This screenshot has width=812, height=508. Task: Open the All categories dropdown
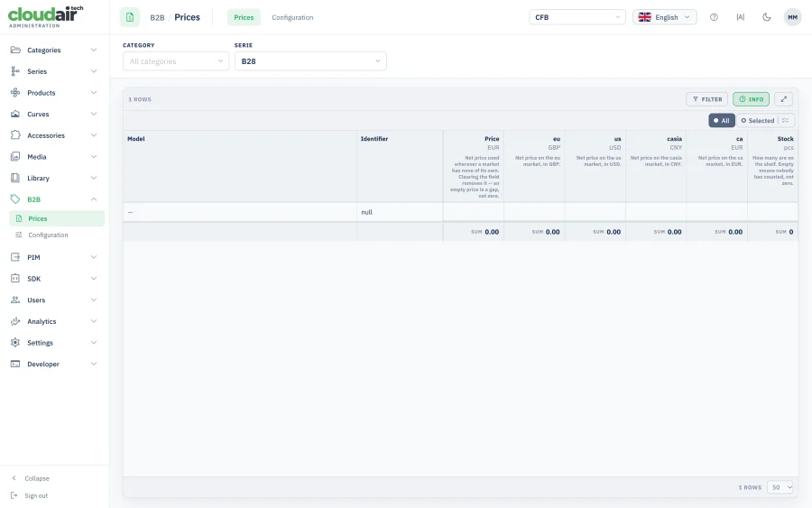[x=176, y=61]
